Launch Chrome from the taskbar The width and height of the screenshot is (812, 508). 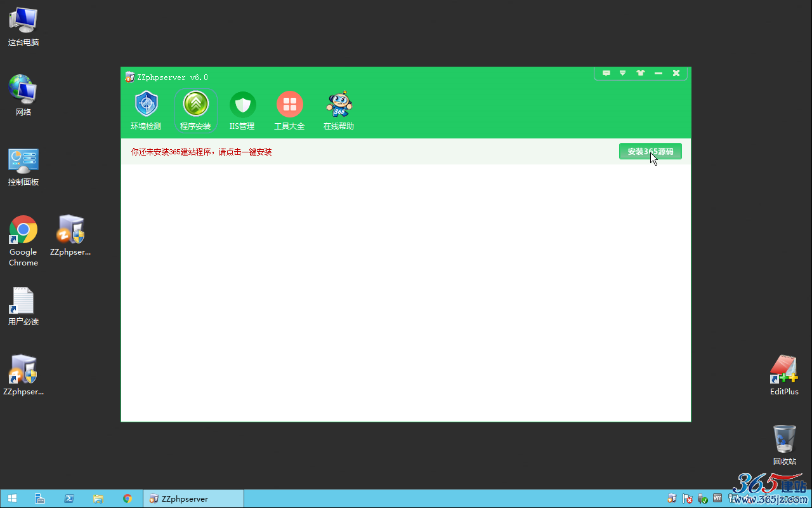coord(128,498)
